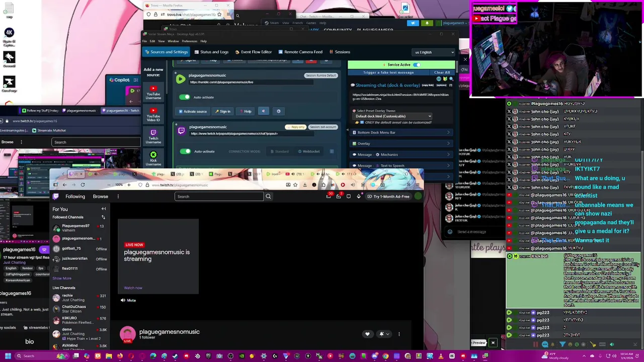Reload the Twitch browser page
Image resolution: width=644 pixels, height=362 pixels.
click(83, 185)
